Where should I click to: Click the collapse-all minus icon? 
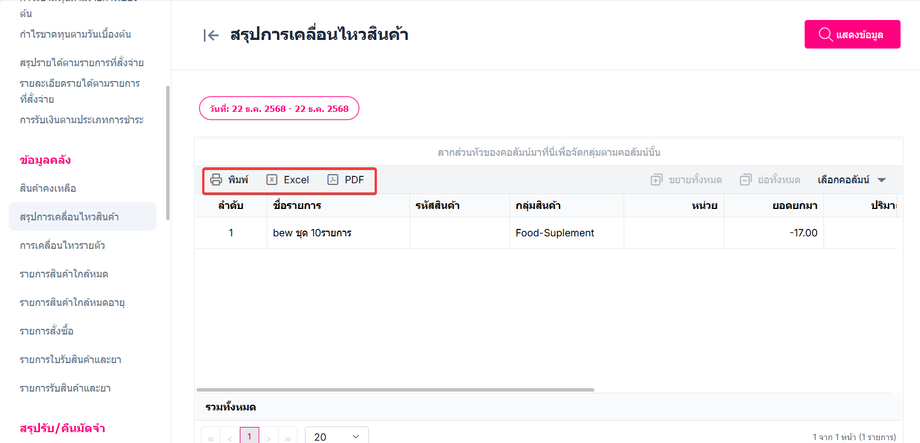pos(746,180)
